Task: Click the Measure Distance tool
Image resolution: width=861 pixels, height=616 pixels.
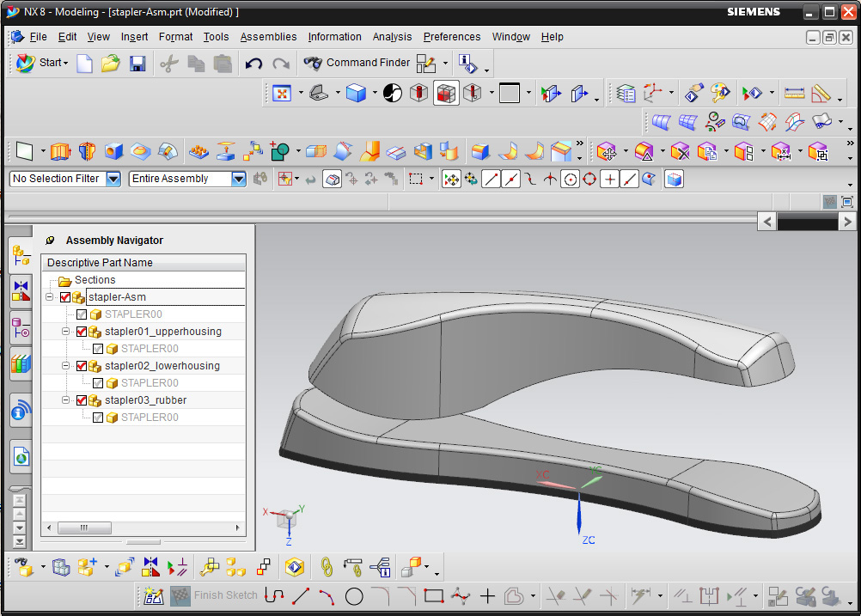Action: [795, 93]
